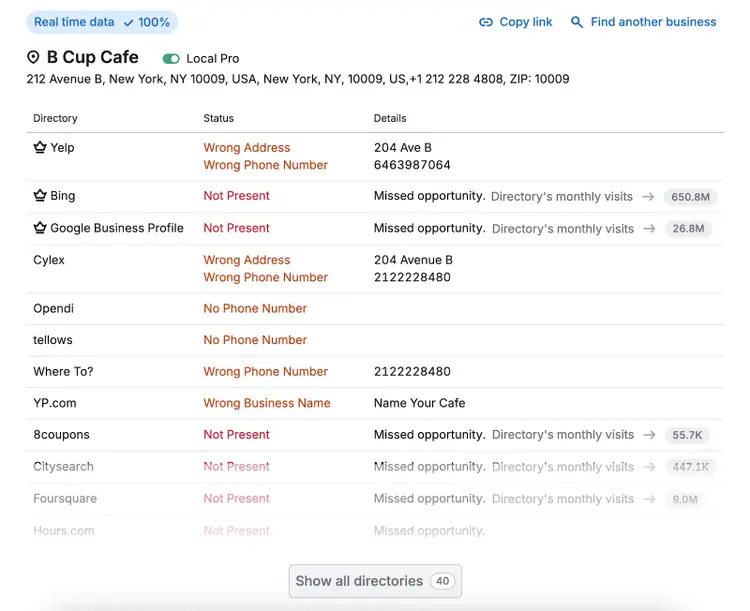Image resolution: width=750 pixels, height=611 pixels.
Task: Click the 650.8M visits badge
Action: click(690, 197)
